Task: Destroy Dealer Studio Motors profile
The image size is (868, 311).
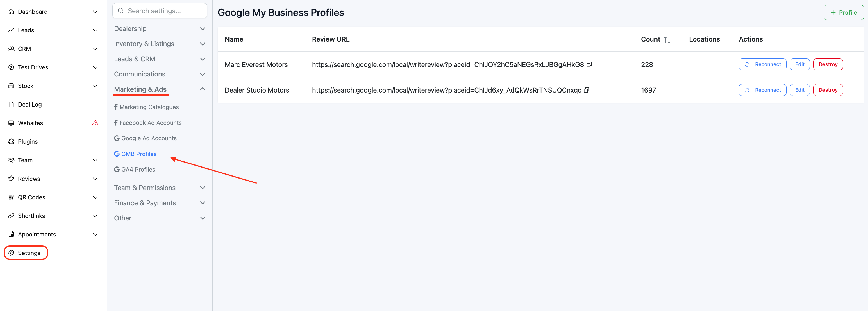Action: pyautogui.click(x=828, y=90)
